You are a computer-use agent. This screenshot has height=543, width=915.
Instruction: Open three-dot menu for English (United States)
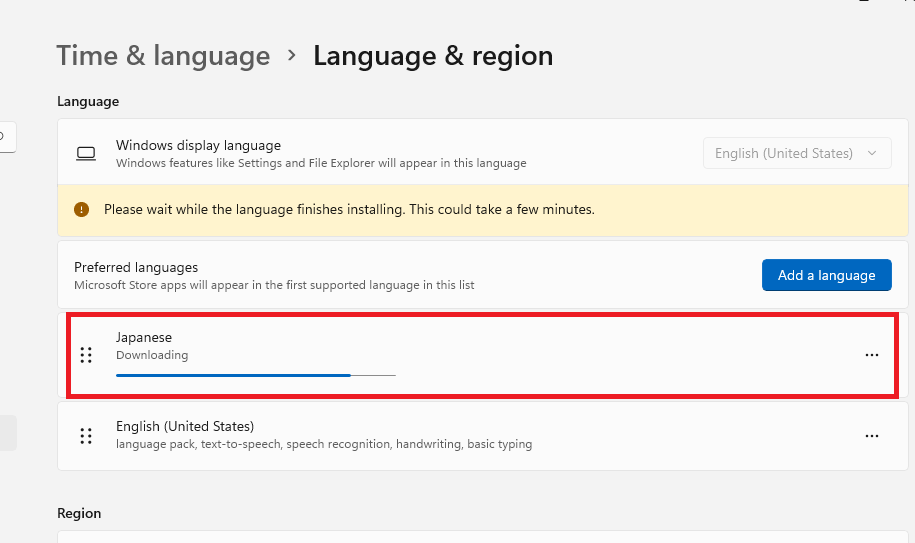point(872,436)
